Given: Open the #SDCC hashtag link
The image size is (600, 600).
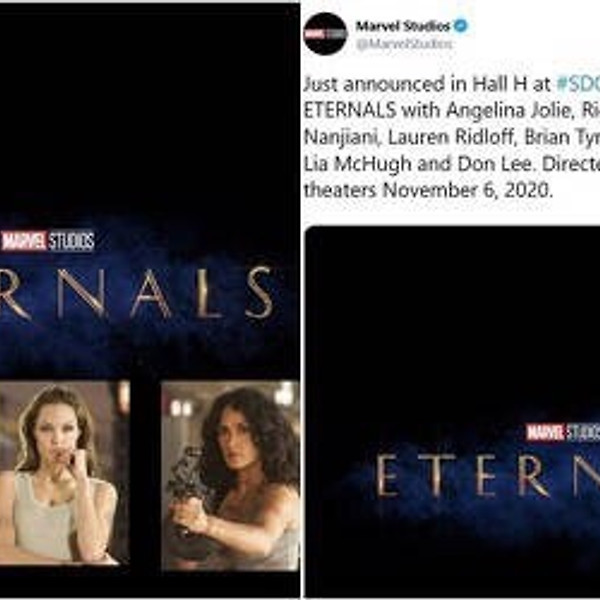Looking at the screenshot, I should (x=578, y=84).
